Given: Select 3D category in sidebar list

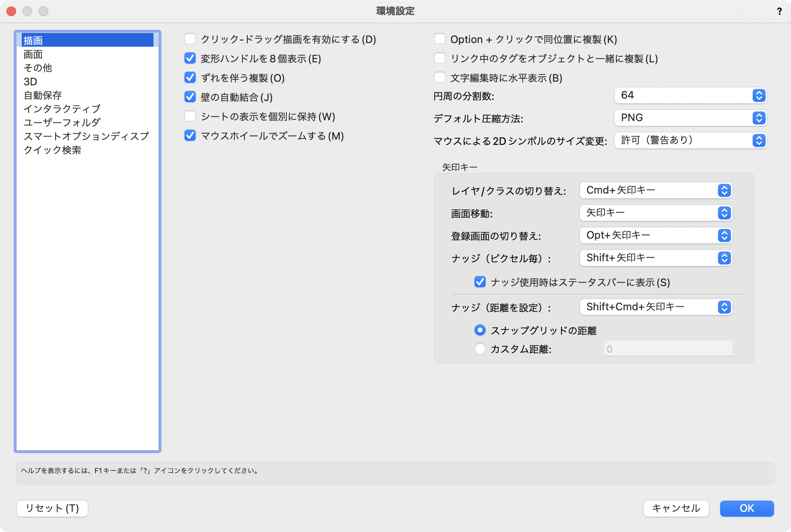Looking at the screenshot, I should click(31, 82).
